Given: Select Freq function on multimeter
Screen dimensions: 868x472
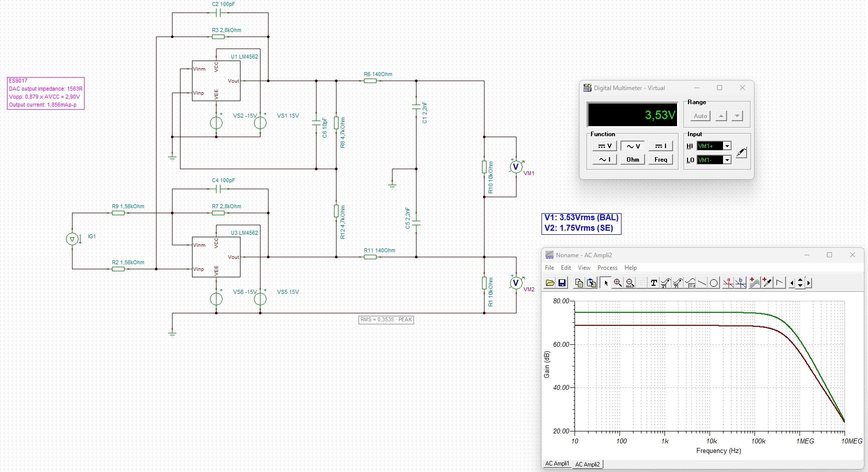Looking at the screenshot, I should 660,160.
